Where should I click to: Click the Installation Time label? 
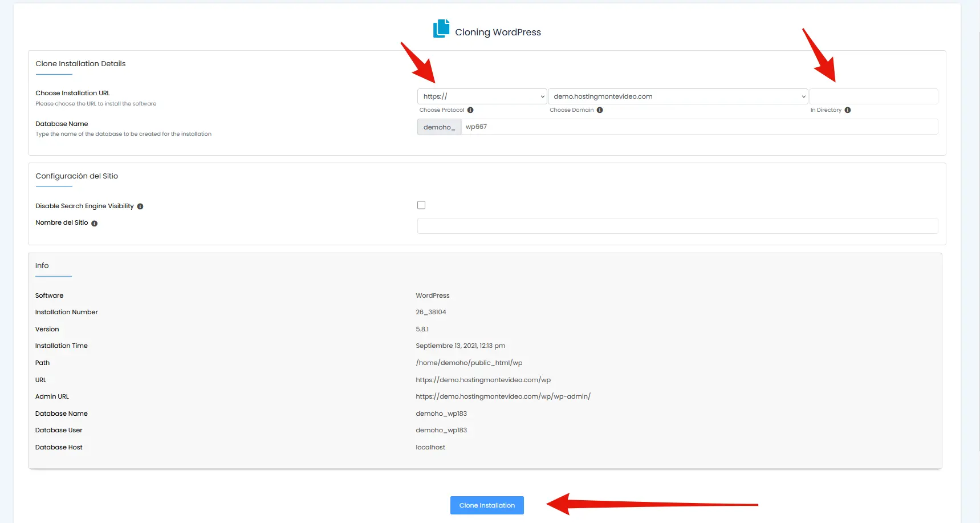tap(62, 346)
